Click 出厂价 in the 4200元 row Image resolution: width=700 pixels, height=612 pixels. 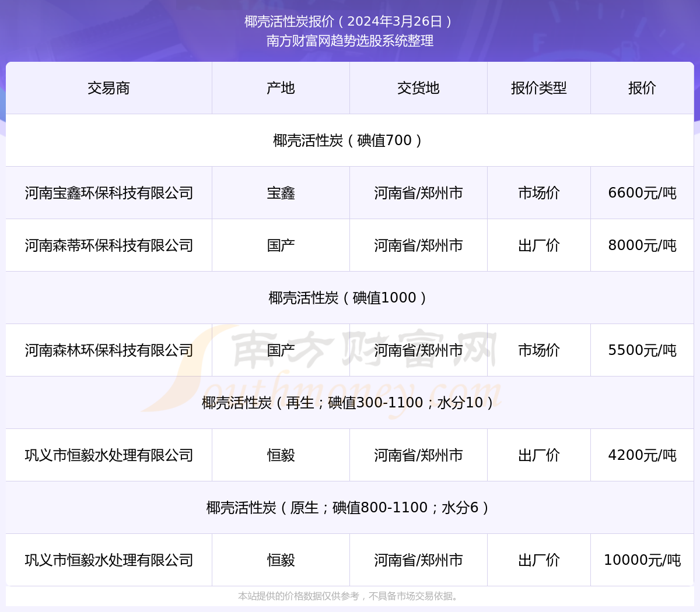pos(539,455)
